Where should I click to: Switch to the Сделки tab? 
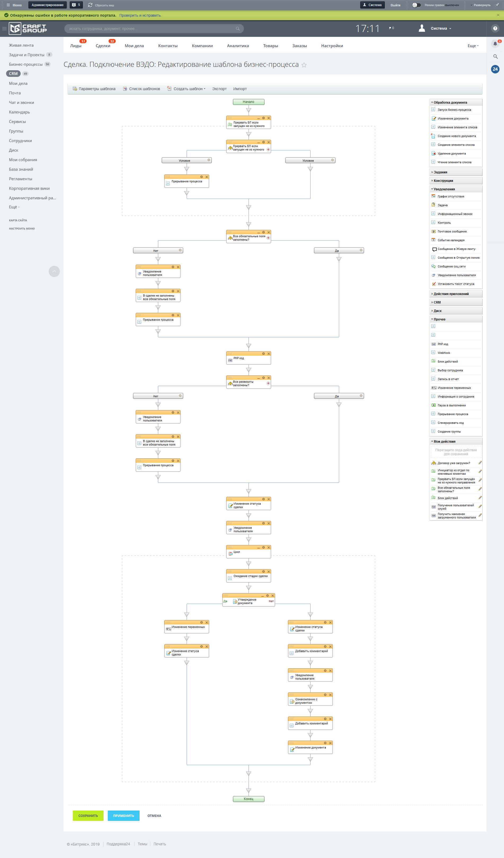pyautogui.click(x=103, y=46)
